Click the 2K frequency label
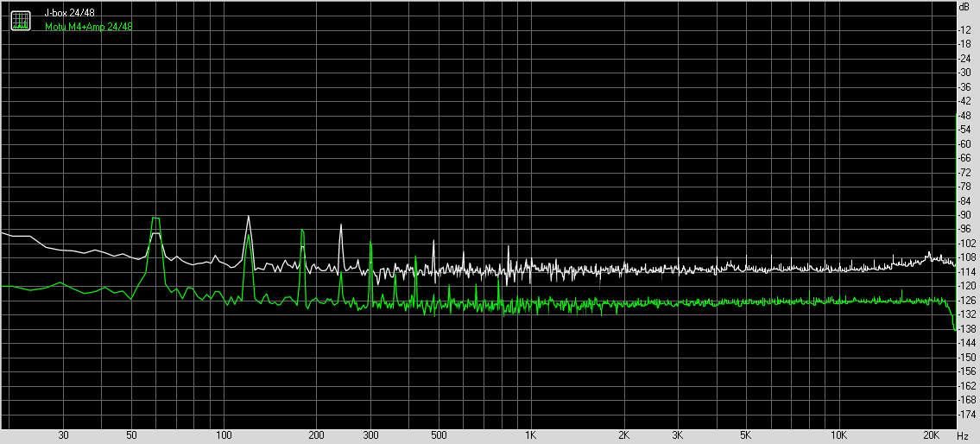980x444 pixels. coord(623,435)
